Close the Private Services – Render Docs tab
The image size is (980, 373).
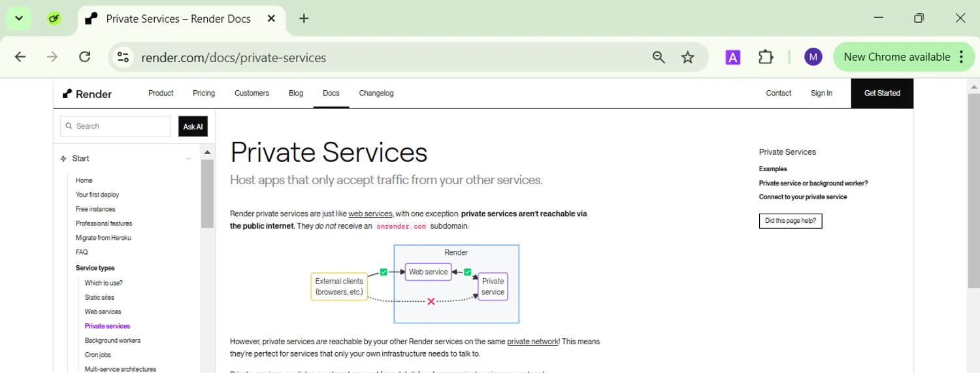tap(271, 18)
